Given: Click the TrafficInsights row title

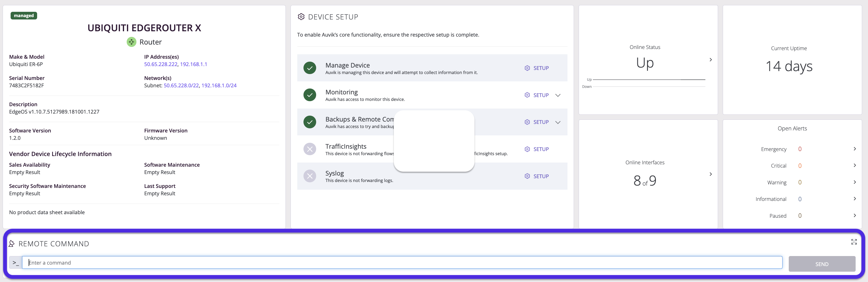Looking at the screenshot, I should tap(346, 146).
